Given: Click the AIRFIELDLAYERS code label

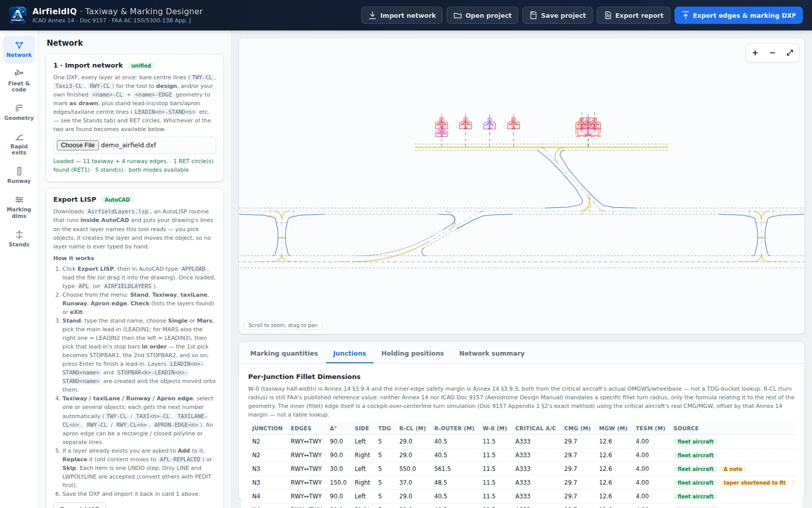Looking at the screenshot, I should click(128, 287).
